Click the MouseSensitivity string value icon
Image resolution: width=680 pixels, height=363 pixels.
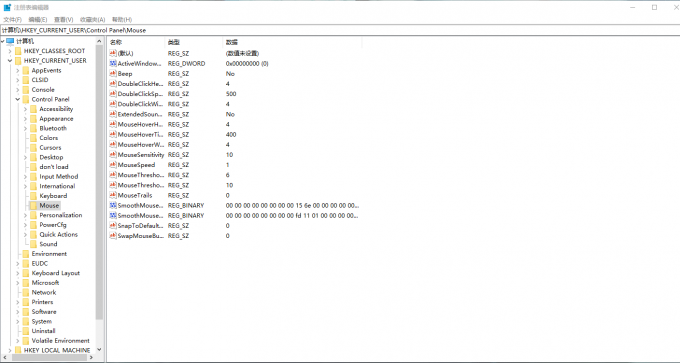[113, 155]
